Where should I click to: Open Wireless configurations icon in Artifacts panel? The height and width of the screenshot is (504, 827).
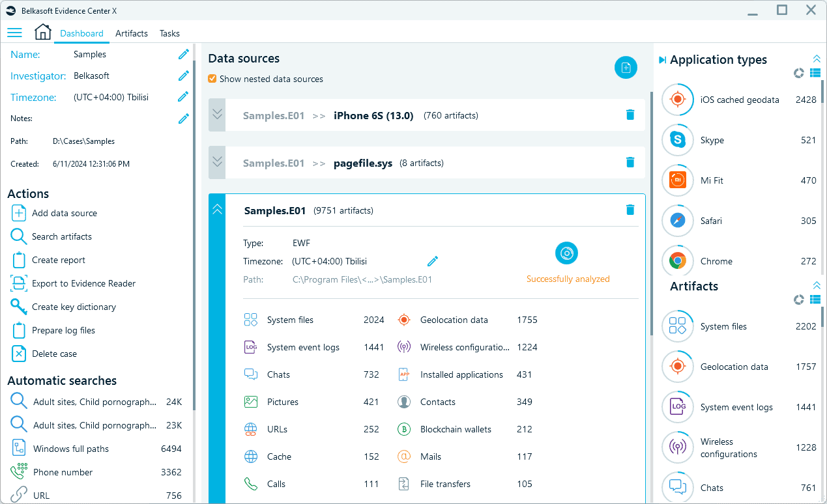click(x=678, y=447)
